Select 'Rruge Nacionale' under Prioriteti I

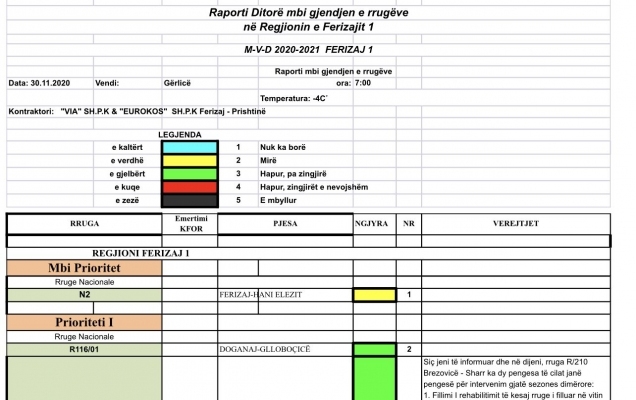coord(84,337)
